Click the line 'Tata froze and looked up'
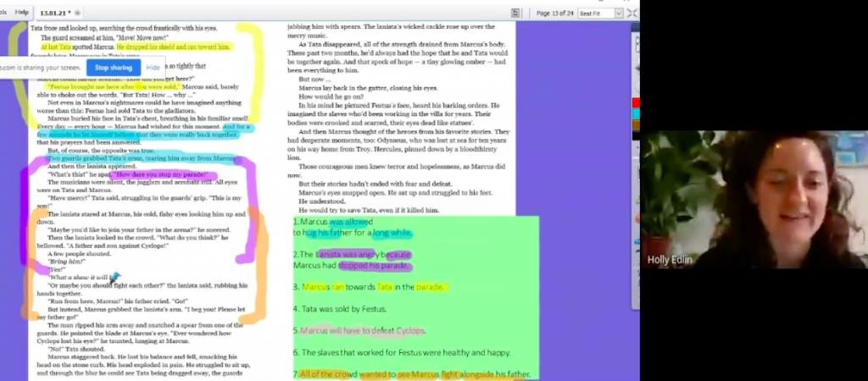This screenshot has width=868, height=381. tap(124, 28)
